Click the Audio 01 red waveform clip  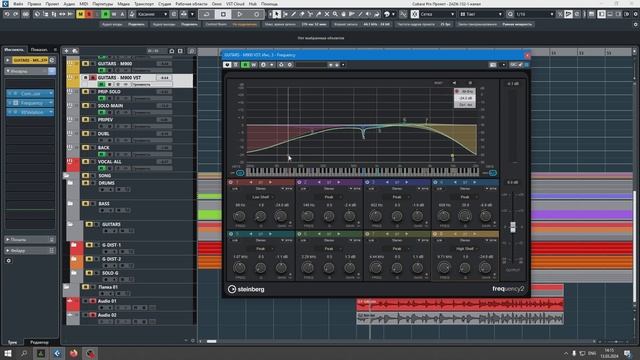pyautogui.click(x=460, y=304)
